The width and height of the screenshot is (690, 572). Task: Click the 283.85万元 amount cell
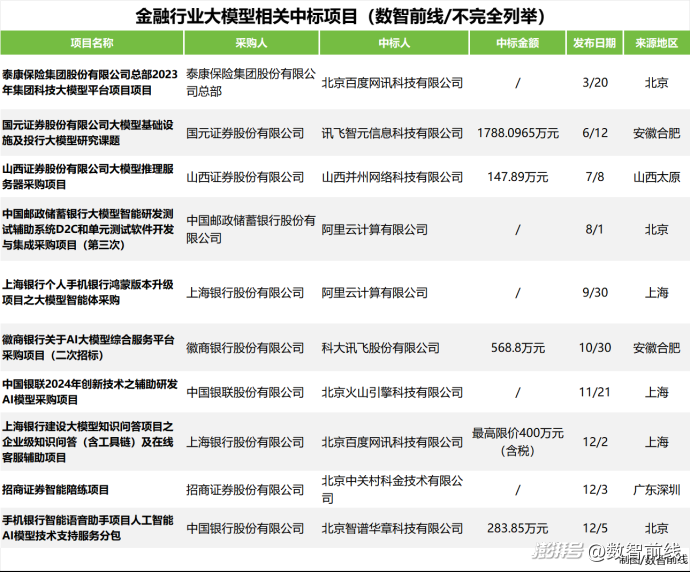tap(518, 528)
